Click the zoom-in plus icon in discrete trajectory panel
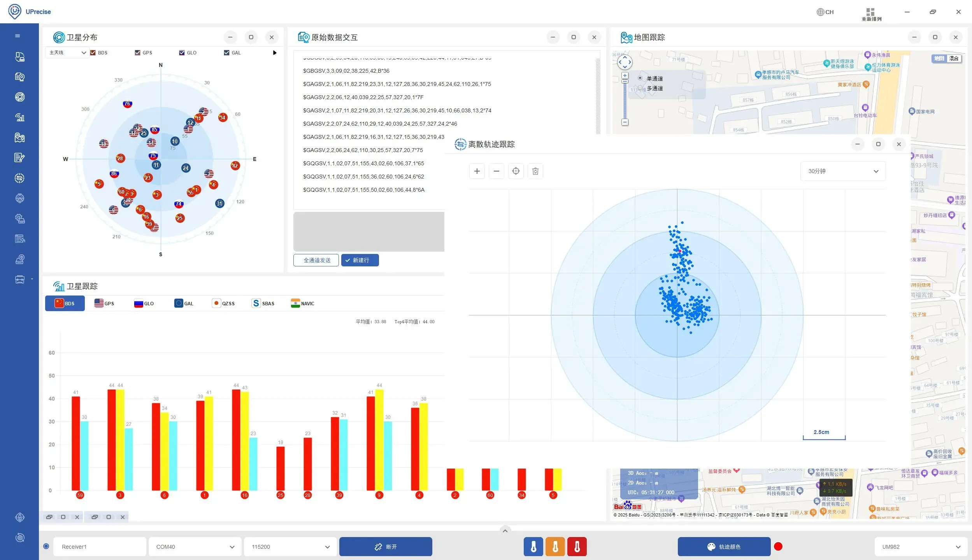This screenshot has height=560, width=972. coord(477,171)
